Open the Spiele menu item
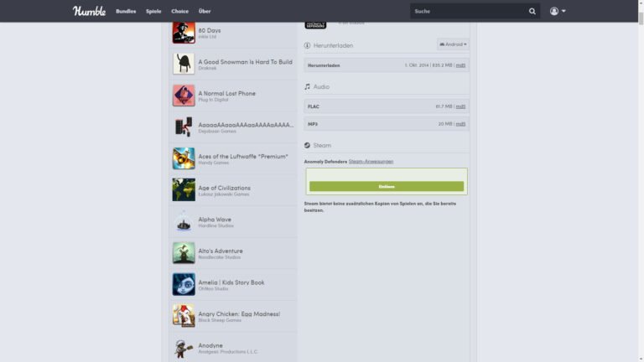This screenshot has width=644, height=362. click(x=153, y=12)
